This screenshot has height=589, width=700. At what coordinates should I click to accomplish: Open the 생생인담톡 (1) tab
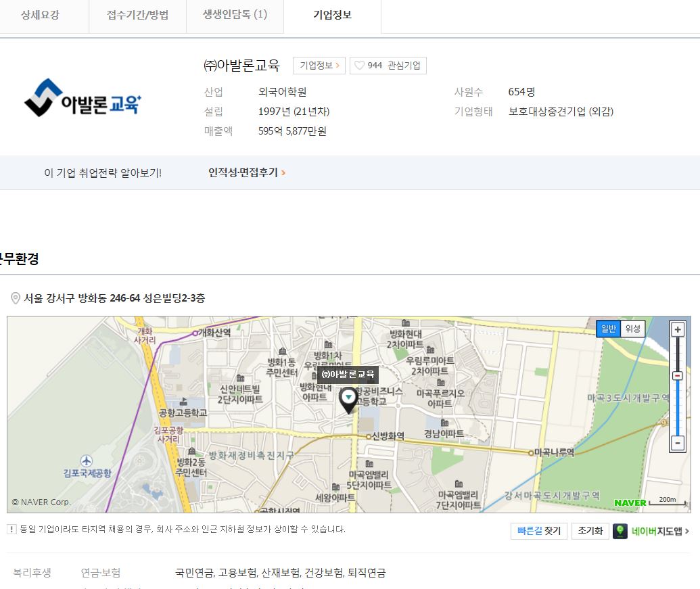point(235,15)
